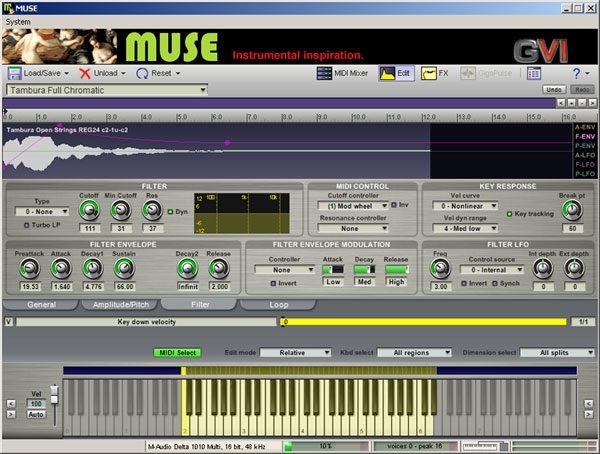Image resolution: width=600 pixels, height=454 pixels.
Task: Click the filter envelope Attack knob
Action: point(61,268)
